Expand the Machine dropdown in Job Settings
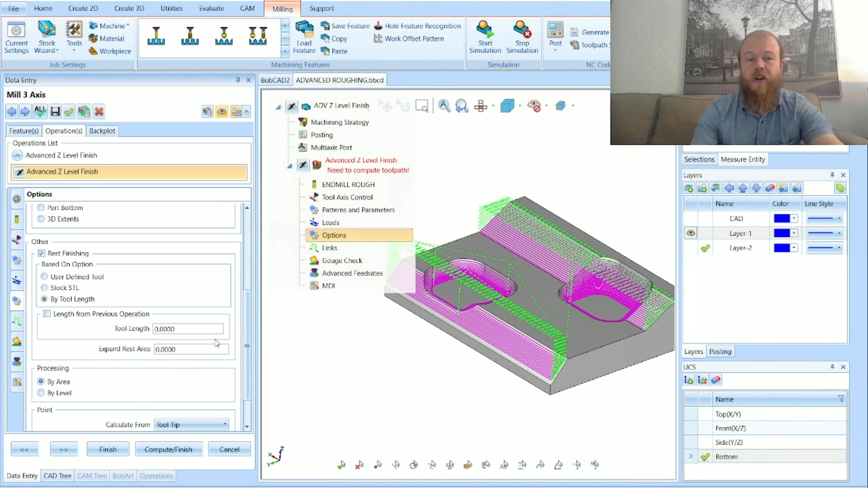This screenshot has width=868, height=488. point(128,26)
